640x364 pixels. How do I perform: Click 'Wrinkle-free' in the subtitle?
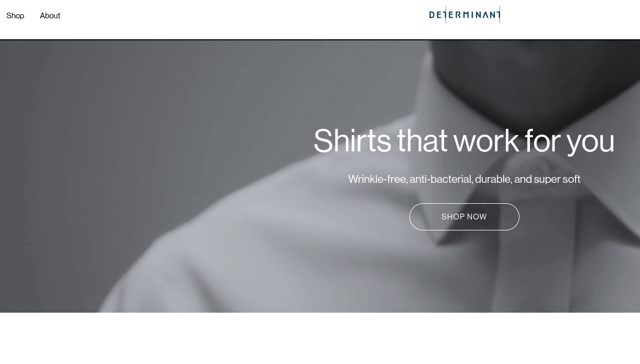[378, 179]
